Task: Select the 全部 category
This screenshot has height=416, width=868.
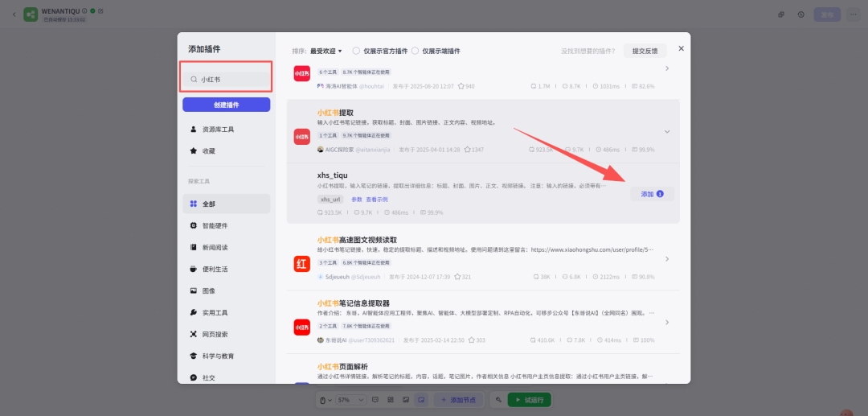Action: [227, 204]
